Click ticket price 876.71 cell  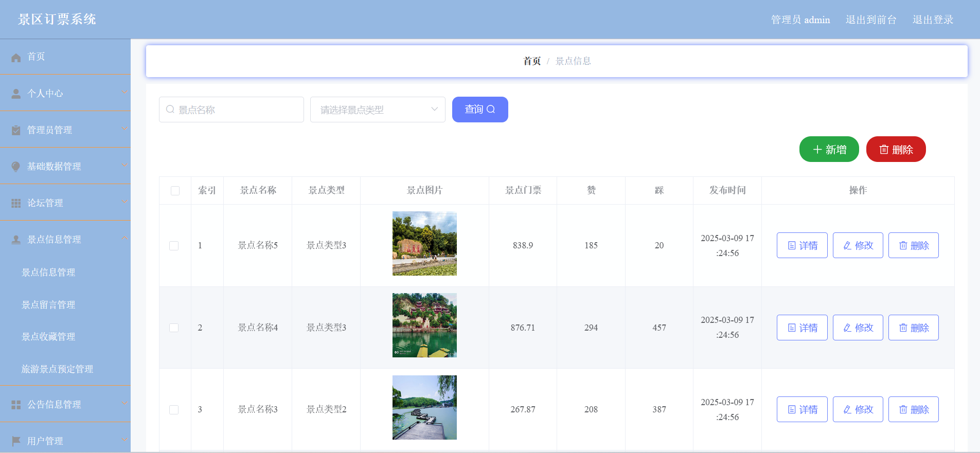click(x=523, y=328)
